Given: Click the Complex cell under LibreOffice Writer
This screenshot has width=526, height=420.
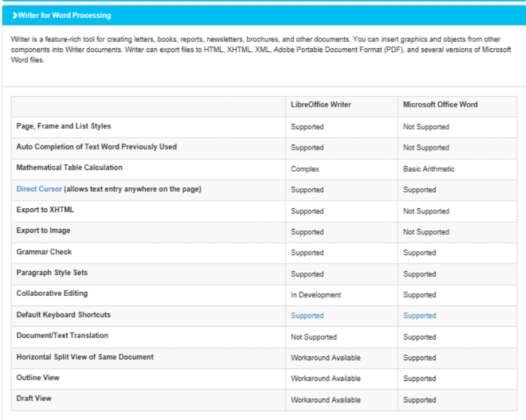Looking at the screenshot, I should pos(305,169).
